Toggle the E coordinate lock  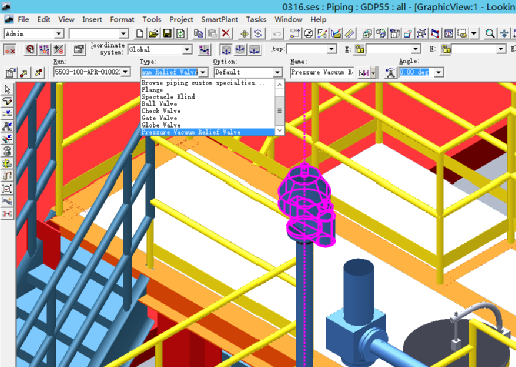coord(359,49)
